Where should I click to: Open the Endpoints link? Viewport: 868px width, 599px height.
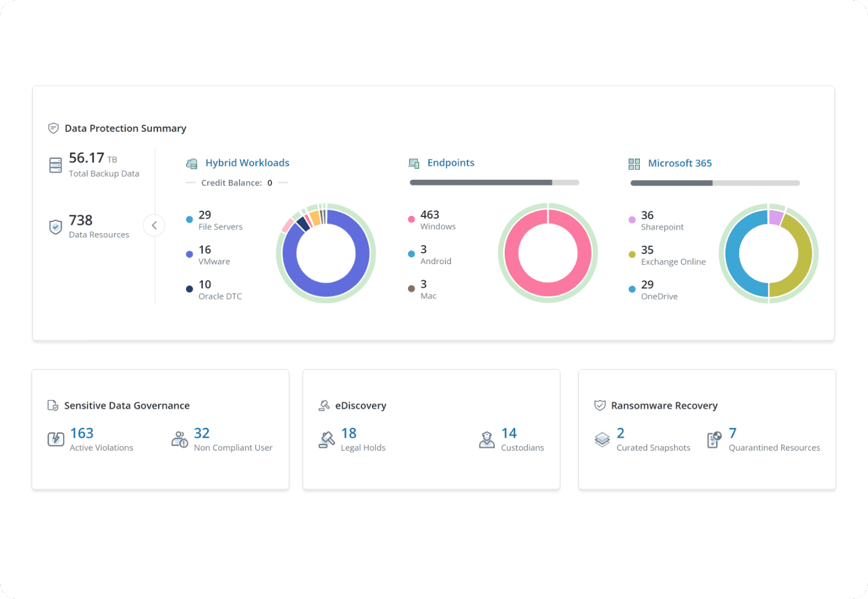451,163
